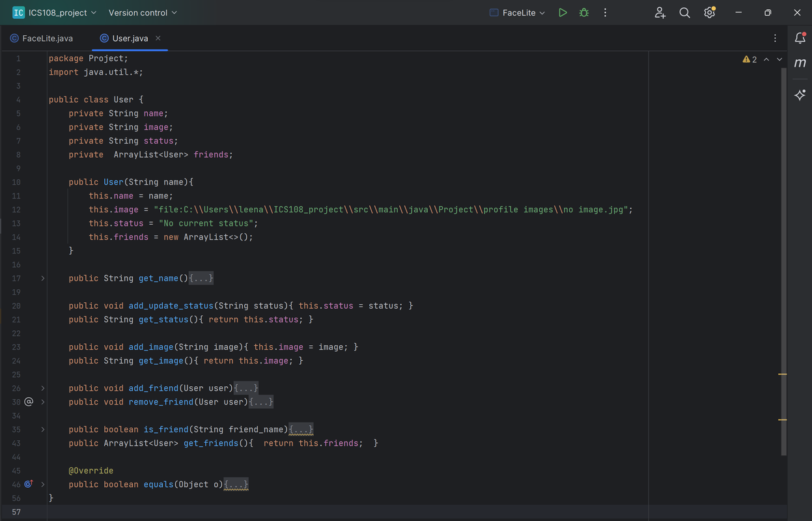Expand folded get_name method on line 17

pos(43,278)
